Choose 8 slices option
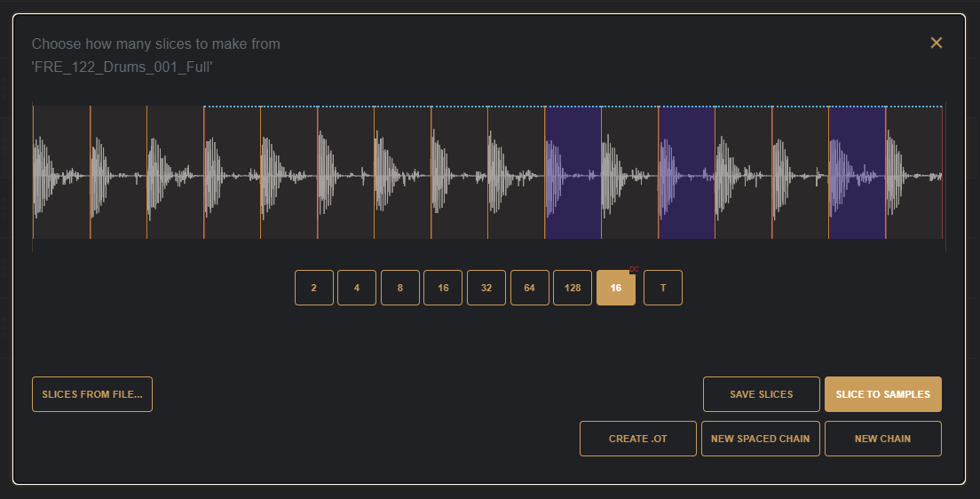980x499 pixels. click(x=400, y=288)
